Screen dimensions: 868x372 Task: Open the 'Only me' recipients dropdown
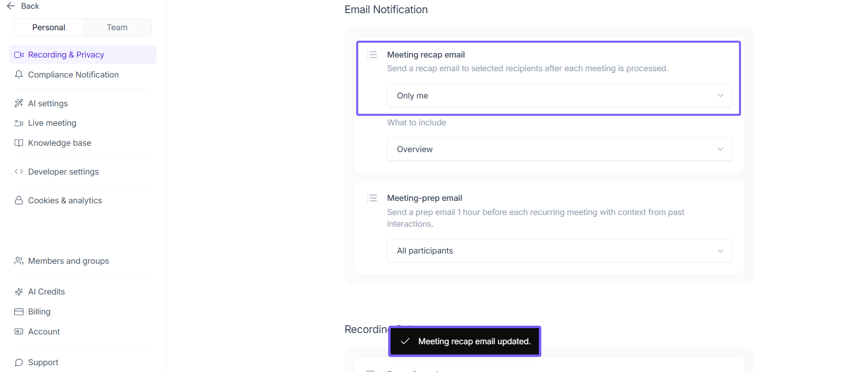[x=559, y=96]
